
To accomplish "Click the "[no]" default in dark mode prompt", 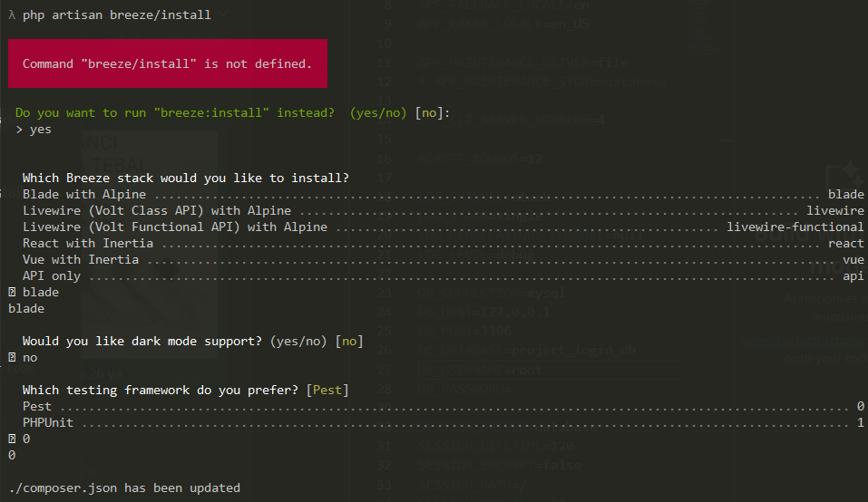I will coord(349,342).
